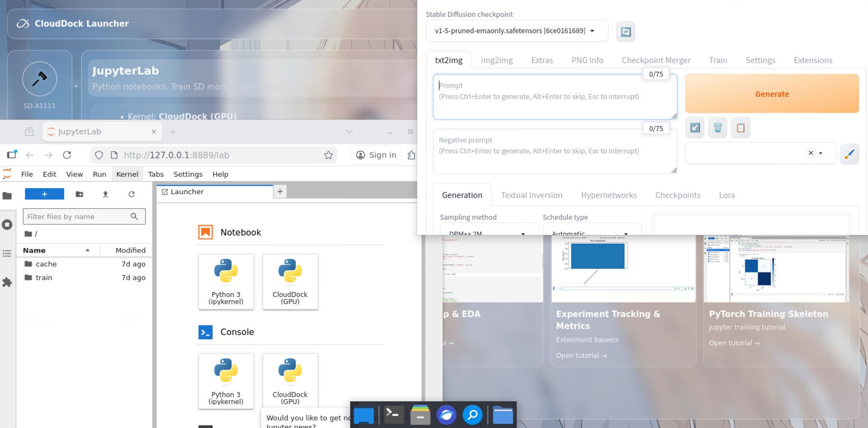Click inside the Prompt text field

pyautogui.click(x=554, y=96)
